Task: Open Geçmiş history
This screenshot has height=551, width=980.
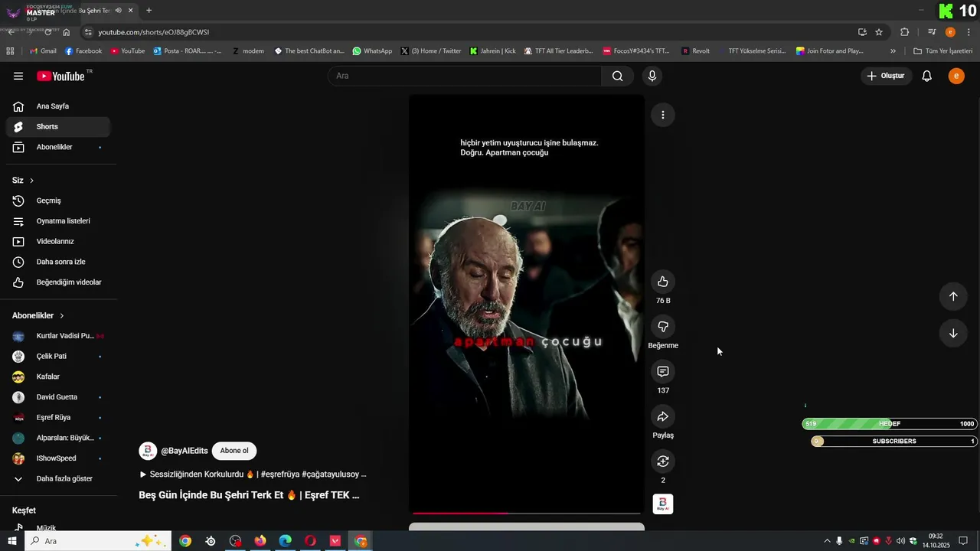Action: coord(58,201)
